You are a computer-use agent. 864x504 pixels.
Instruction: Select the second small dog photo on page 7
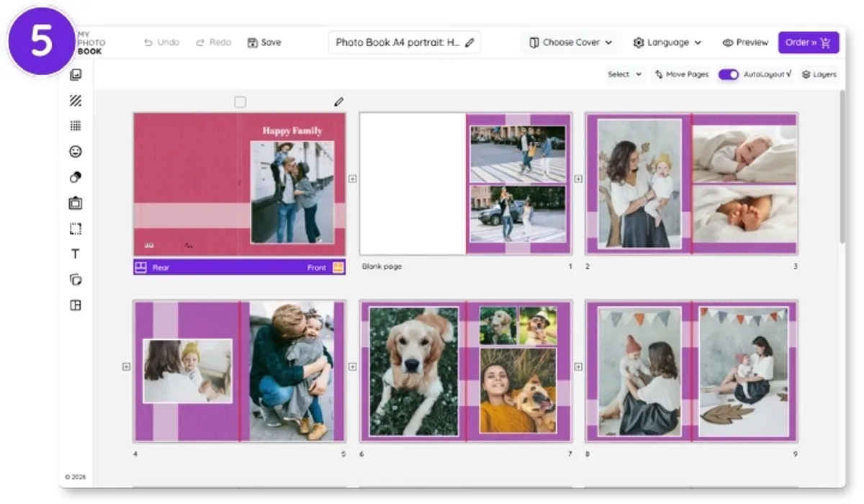point(538,326)
